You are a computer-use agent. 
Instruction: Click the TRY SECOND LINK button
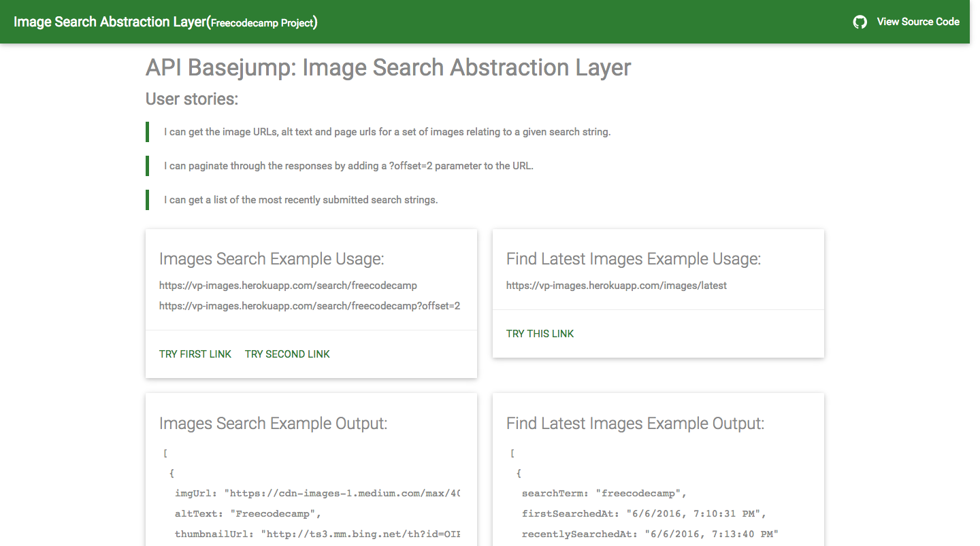point(287,354)
